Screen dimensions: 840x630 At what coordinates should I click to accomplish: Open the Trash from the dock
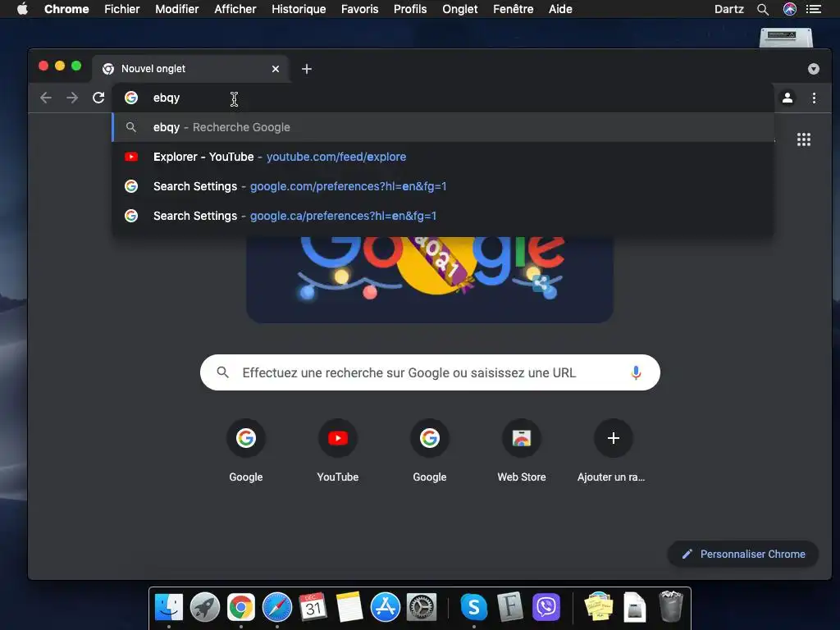[671, 606]
